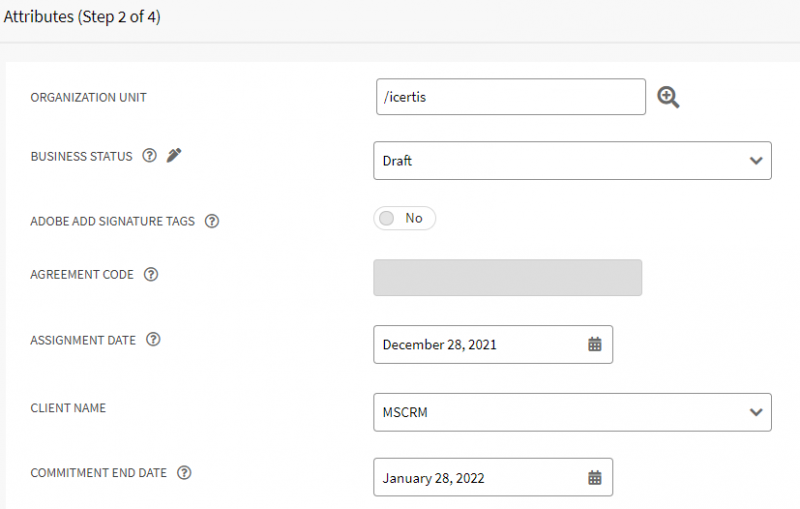Viewport: 800px width, 509px height.
Task: Click the Organization Unit label text
Action: coord(88,98)
